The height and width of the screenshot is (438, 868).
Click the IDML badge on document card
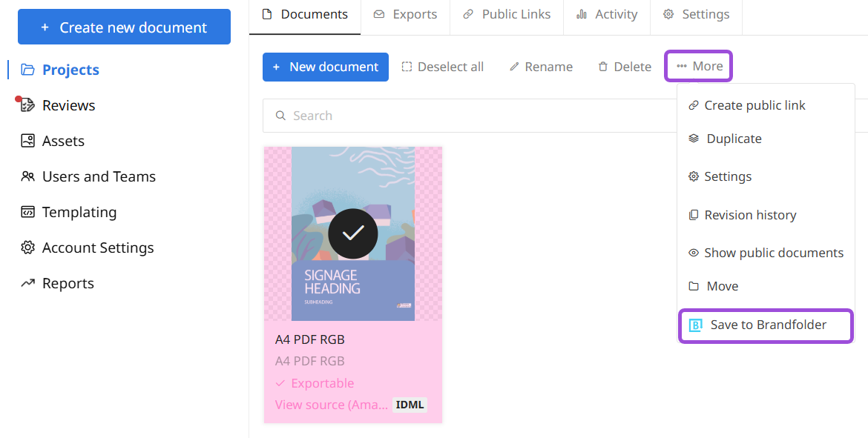click(410, 405)
